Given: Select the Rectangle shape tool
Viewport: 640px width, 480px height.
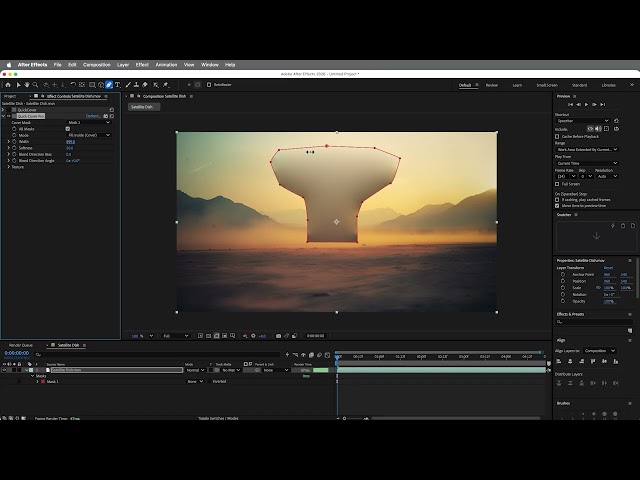Looking at the screenshot, I should coord(92,85).
